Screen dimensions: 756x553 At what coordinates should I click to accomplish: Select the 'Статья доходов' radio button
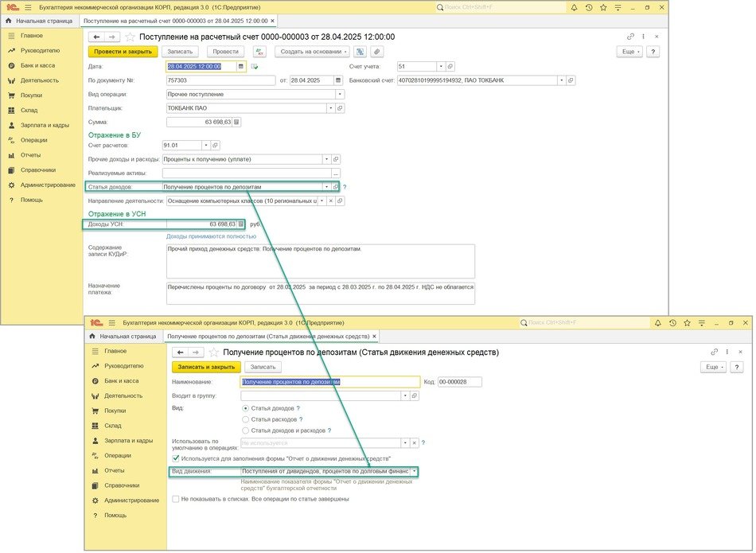(x=245, y=408)
